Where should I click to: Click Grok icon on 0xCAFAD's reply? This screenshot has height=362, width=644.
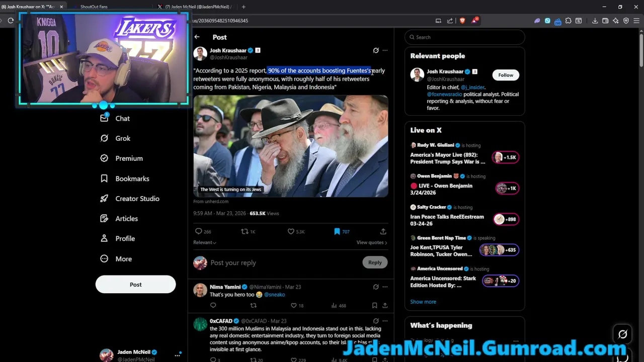coord(376,321)
